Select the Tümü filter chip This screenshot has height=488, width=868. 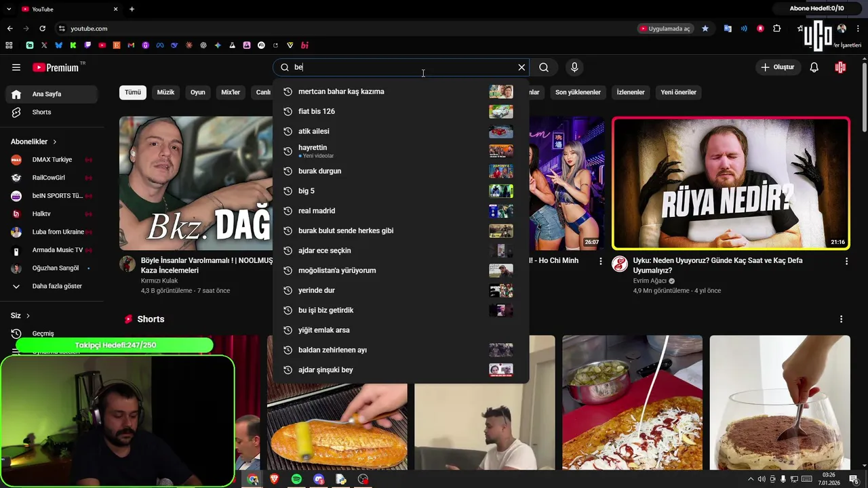133,92
